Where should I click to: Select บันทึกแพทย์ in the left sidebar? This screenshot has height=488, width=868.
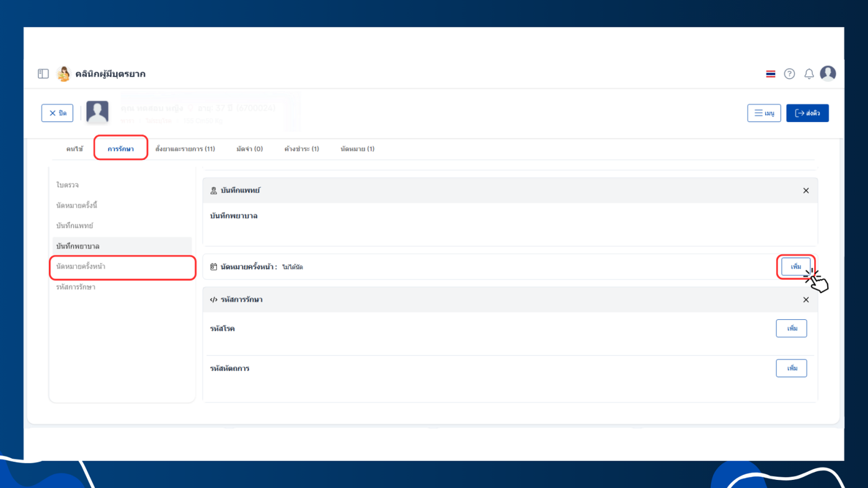122,226
